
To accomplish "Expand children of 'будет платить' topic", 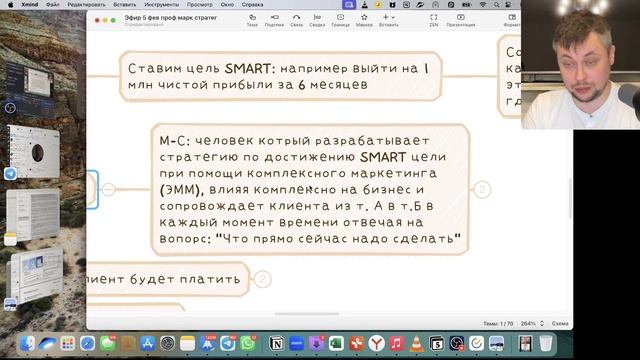I will point(262,279).
